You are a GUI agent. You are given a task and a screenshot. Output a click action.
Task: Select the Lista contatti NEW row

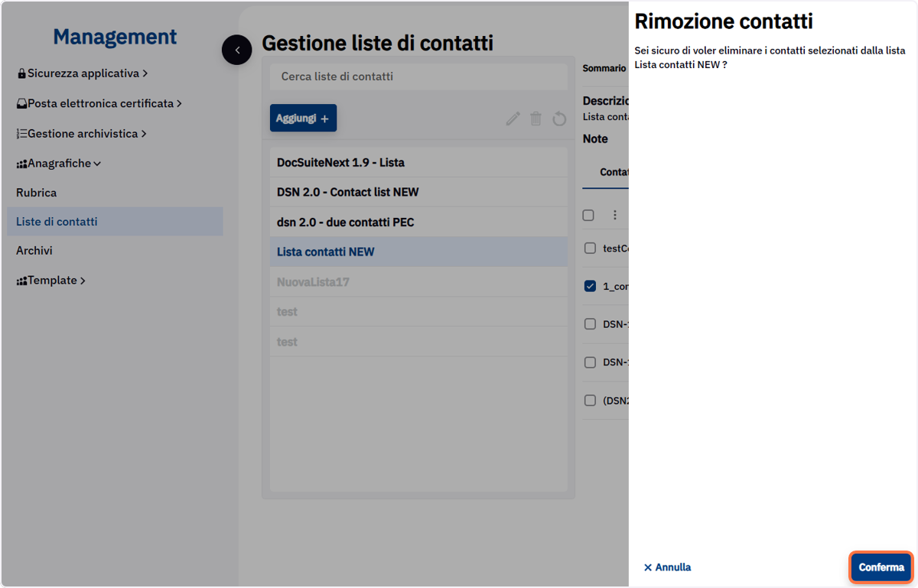[418, 252]
